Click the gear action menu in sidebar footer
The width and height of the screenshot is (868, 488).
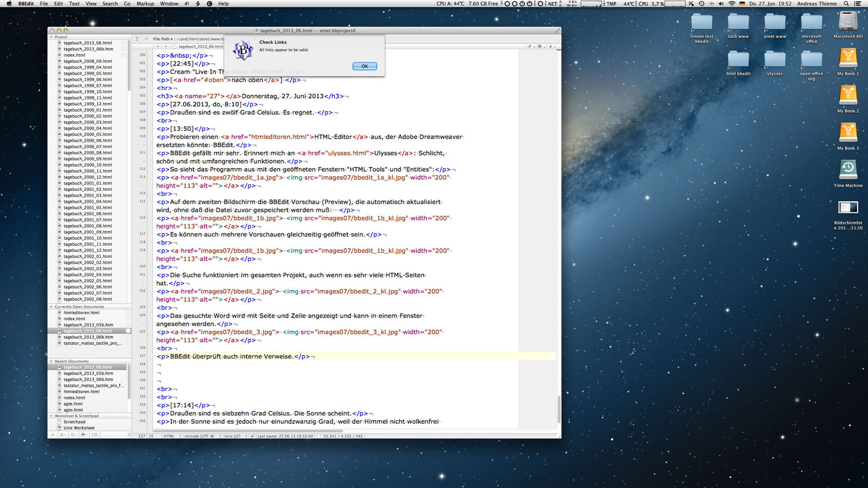pos(62,435)
